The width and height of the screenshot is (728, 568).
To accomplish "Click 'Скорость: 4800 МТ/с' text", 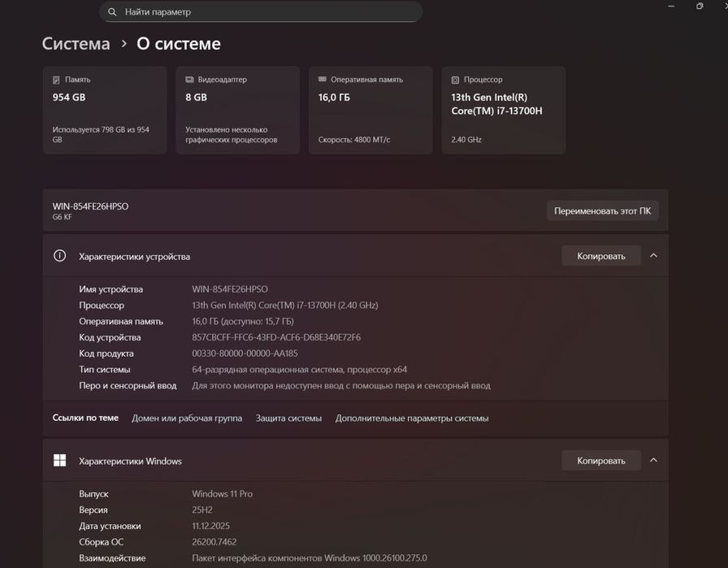I will click(353, 139).
